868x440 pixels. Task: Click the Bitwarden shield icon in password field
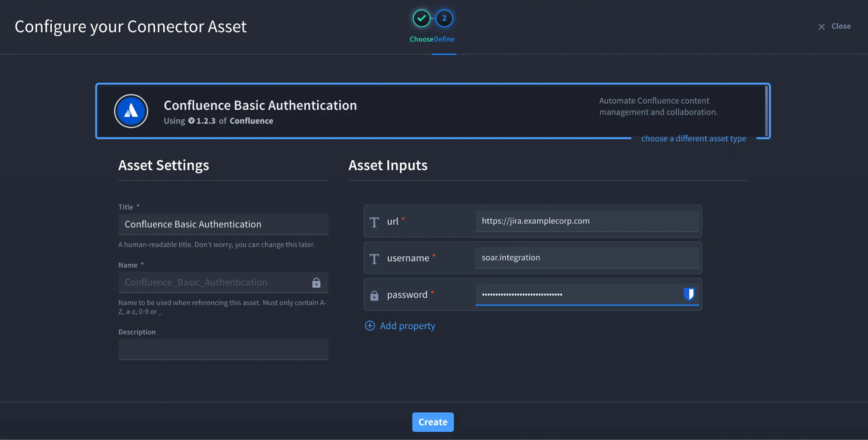(689, 294)
